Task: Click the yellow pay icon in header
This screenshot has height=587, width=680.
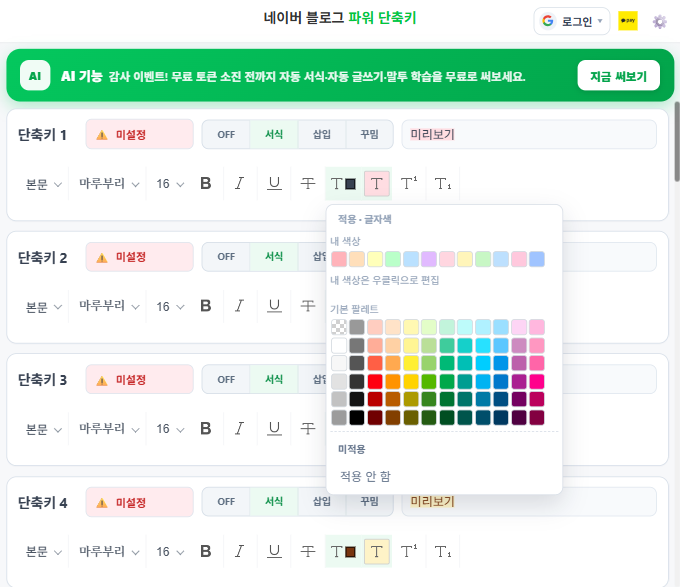Action: point(628,21)
